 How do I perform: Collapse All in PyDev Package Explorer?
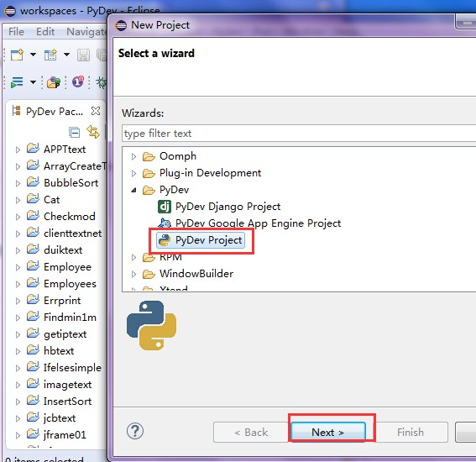pos(75,132)
